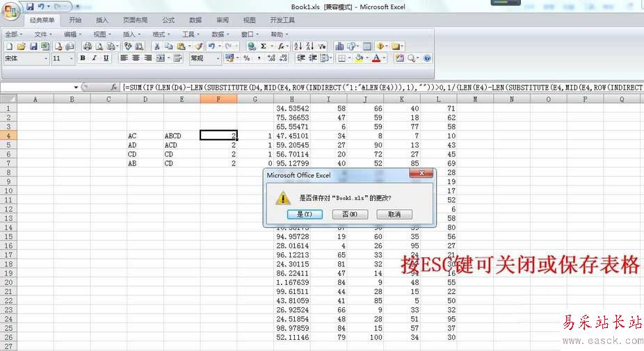Open the font name dropdown (宋体)
644x351 pixels.
(46, 58)
